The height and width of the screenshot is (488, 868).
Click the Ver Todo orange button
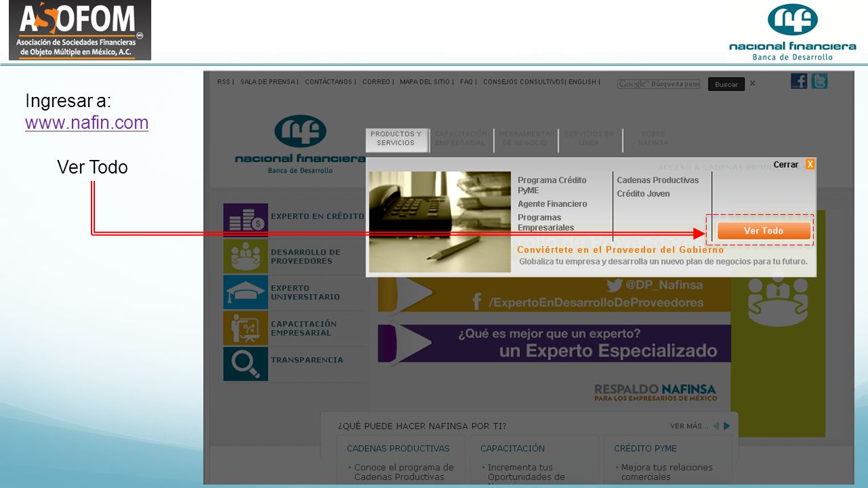[764, 231]
